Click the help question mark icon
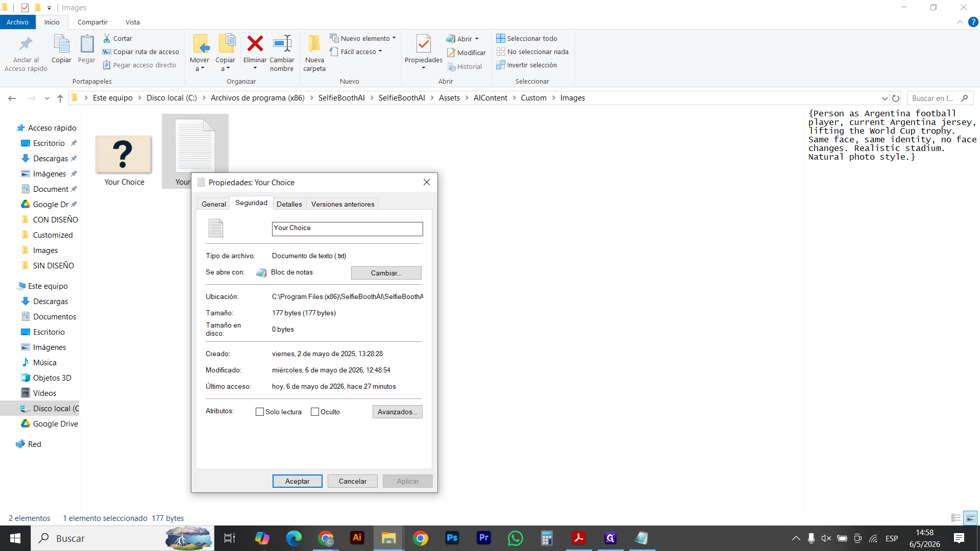The height and width of the screenshot is (551, 980). 973,22
